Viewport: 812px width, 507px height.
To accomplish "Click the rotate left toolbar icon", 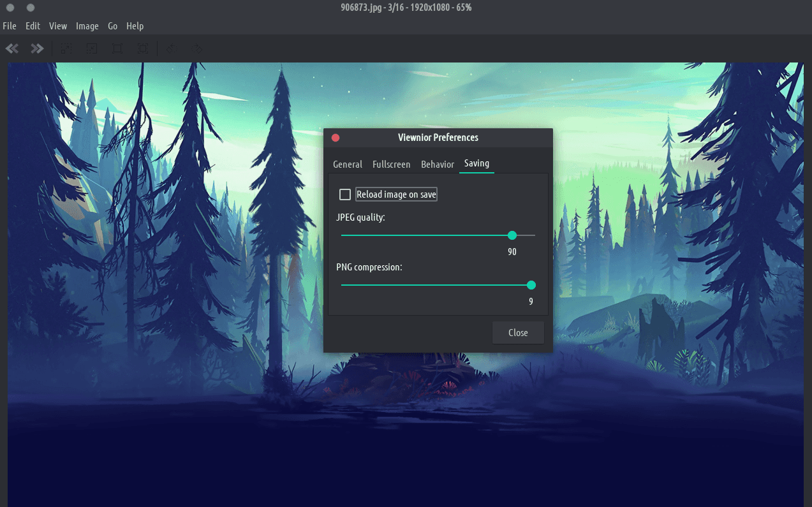I will [x=172, y=48].
